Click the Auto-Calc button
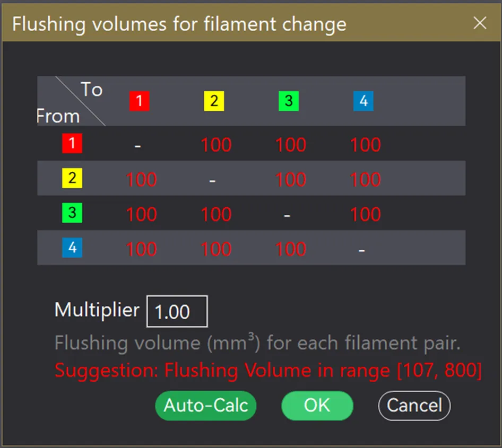Image resolution: width=502 pixels, height=448 pixels. [205, 406]
